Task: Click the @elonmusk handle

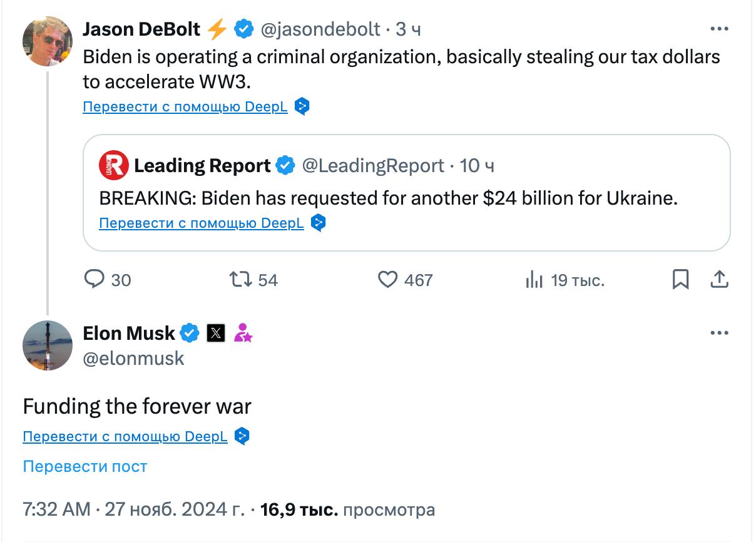Action: [133, 359]
